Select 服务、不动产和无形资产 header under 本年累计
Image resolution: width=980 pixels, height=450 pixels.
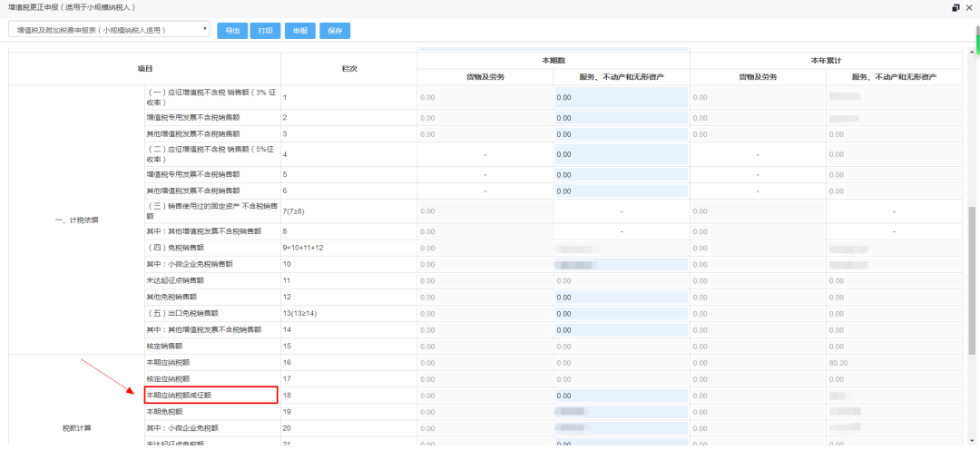(x=894, y=77)
